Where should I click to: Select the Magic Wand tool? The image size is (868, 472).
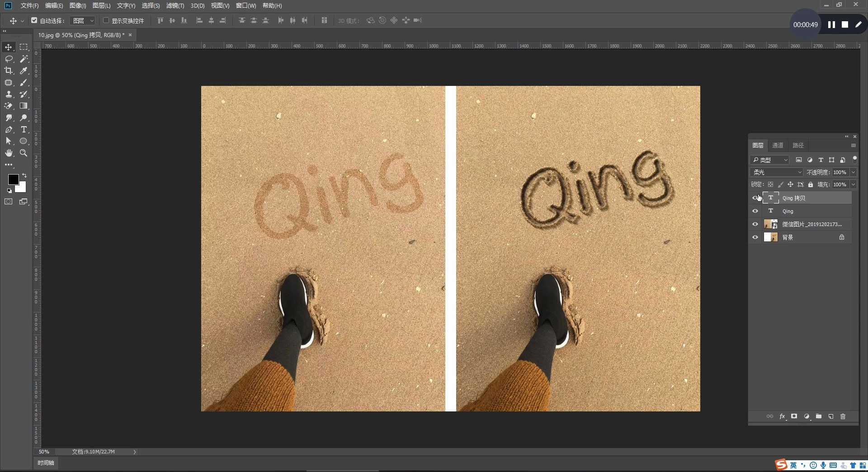tap(24, 59)
